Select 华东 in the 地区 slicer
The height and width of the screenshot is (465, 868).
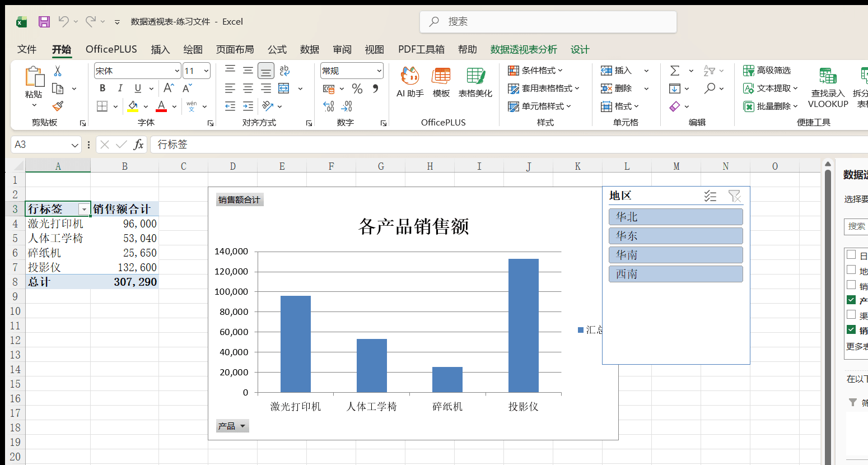pyautogui.click(x=676, y=236)
